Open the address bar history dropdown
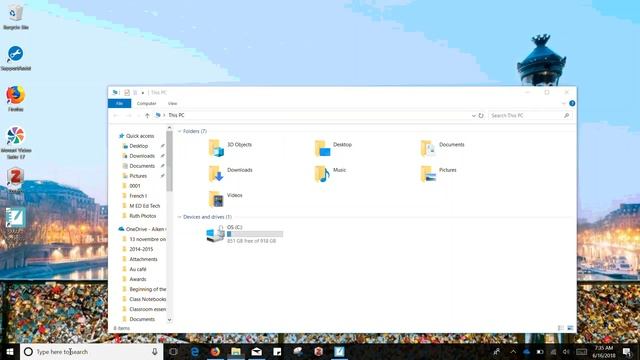Screen dimensions: 640x360 coord(473,116)
